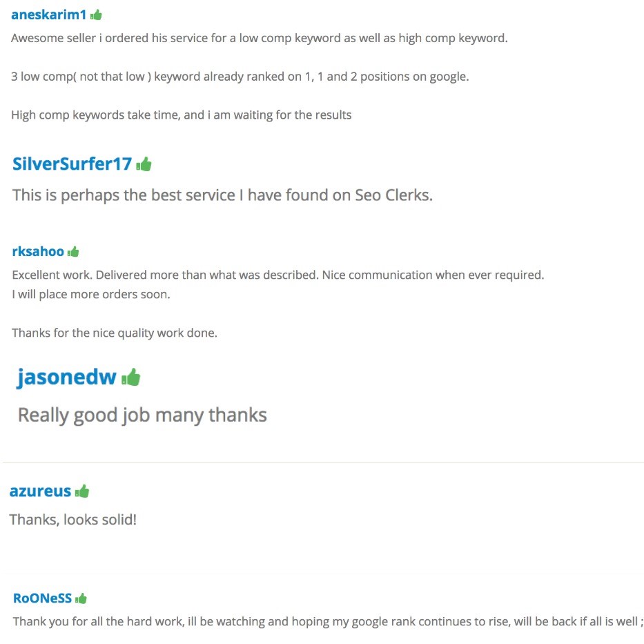Click the review text 'Really good job many thanks'
This screenshot has width=644, height=644.
(x=142, y=415)
